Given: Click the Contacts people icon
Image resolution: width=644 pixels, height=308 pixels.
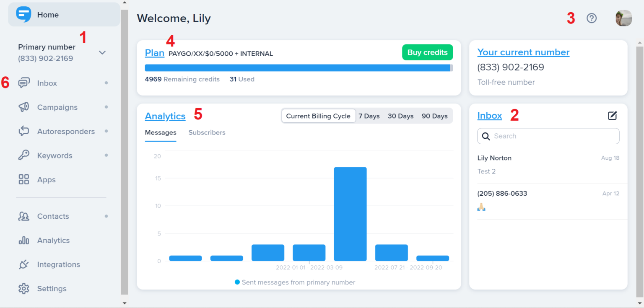Looking at the screenshot, I should pyautogui.click(x=24, y=216).
